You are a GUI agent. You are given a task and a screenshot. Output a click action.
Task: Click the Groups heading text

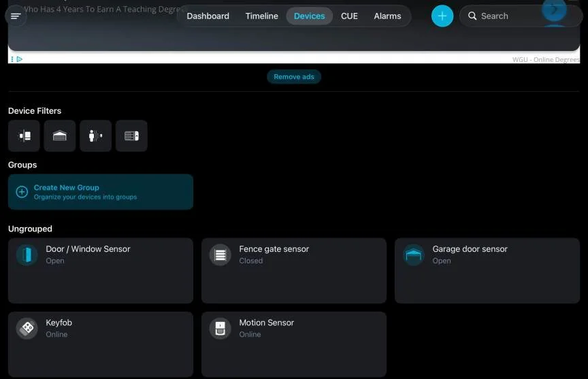(x=22, y=165)
